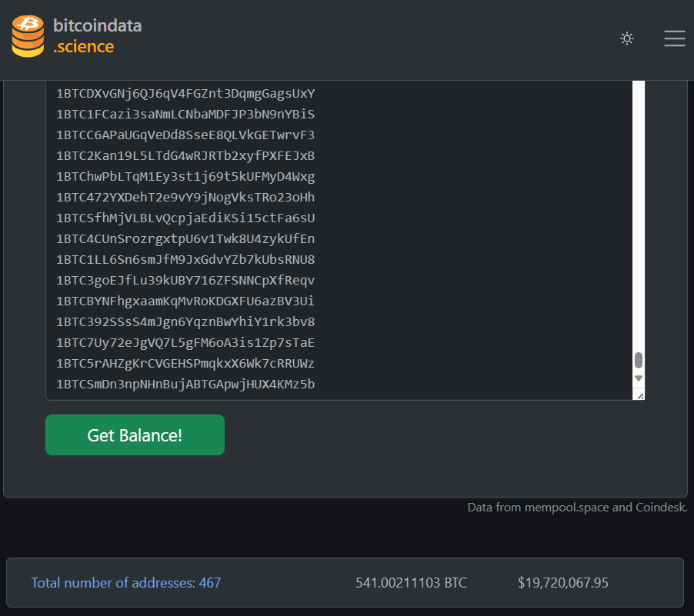Place cursor on 1BTCSmDn3npNHnBujABTGApwjHUX4KMz5b line
The width and height of the screenshot is (694, 616).
point(185,384)
